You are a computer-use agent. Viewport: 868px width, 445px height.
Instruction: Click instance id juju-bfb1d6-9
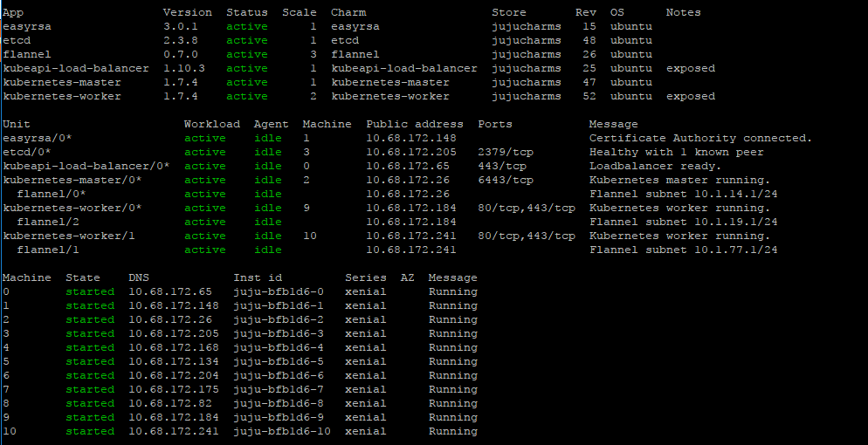coord(279,417)
